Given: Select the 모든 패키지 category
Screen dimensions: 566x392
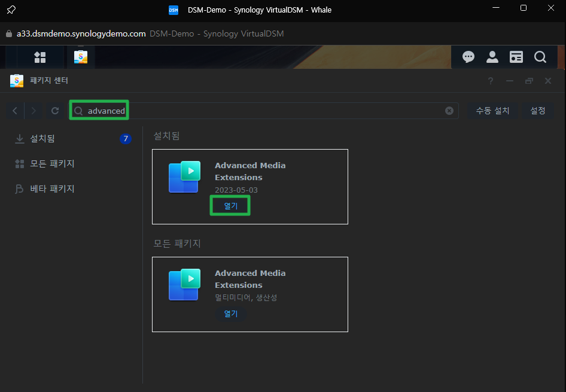Looking at the screenshot, I should click(52, 164).
